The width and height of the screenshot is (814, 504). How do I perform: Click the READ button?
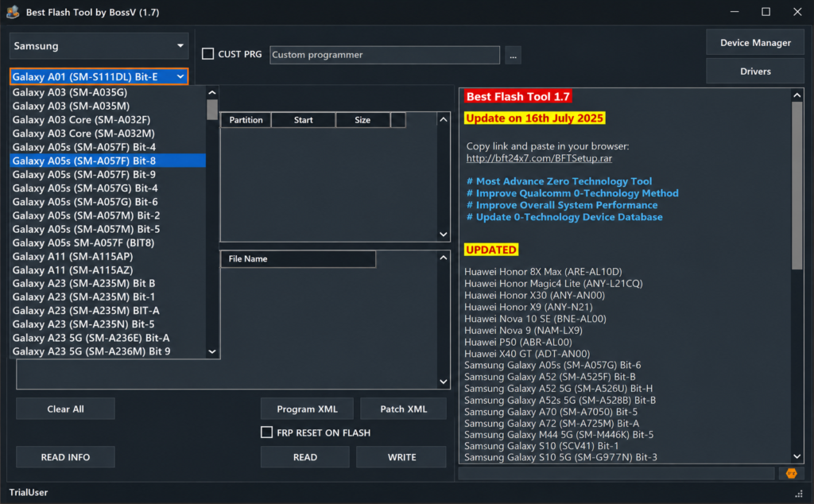click(x=304, y=457)
